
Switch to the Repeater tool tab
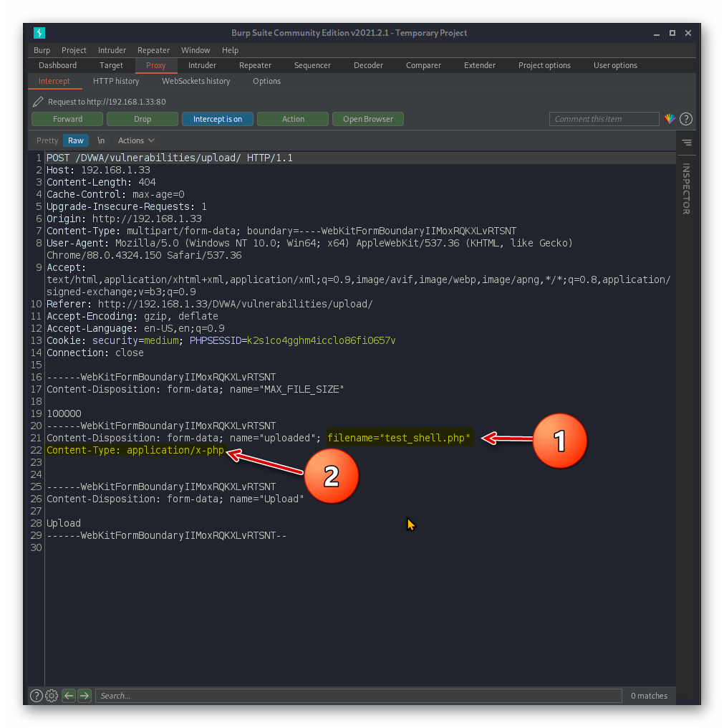click(255, 65)
